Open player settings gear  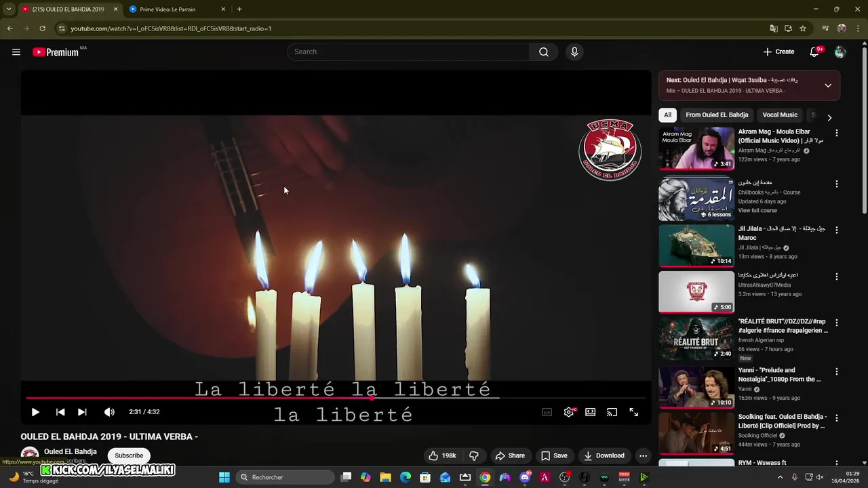click(569, 412)
